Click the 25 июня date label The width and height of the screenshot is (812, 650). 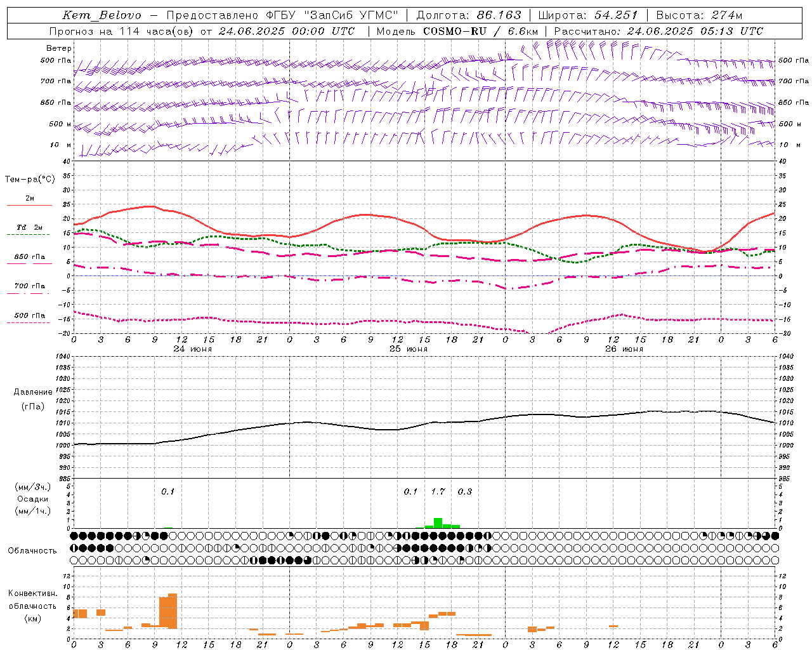(x=409, y=349)
